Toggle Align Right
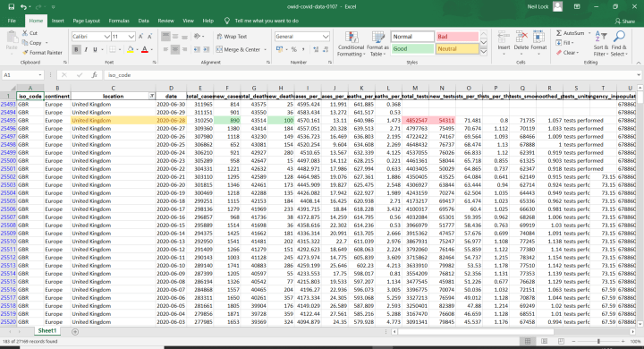Screen dimensions: 644x349 [x=184, y=49]
